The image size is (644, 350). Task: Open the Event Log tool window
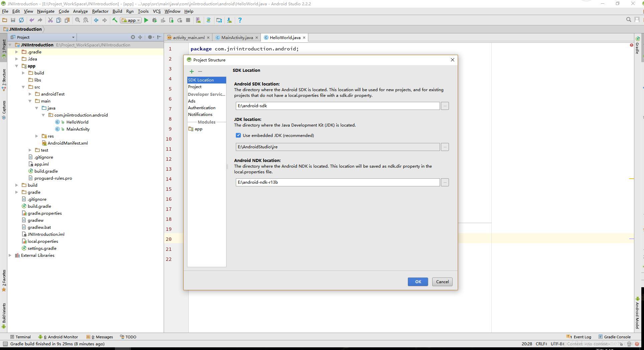pos(579,337)
